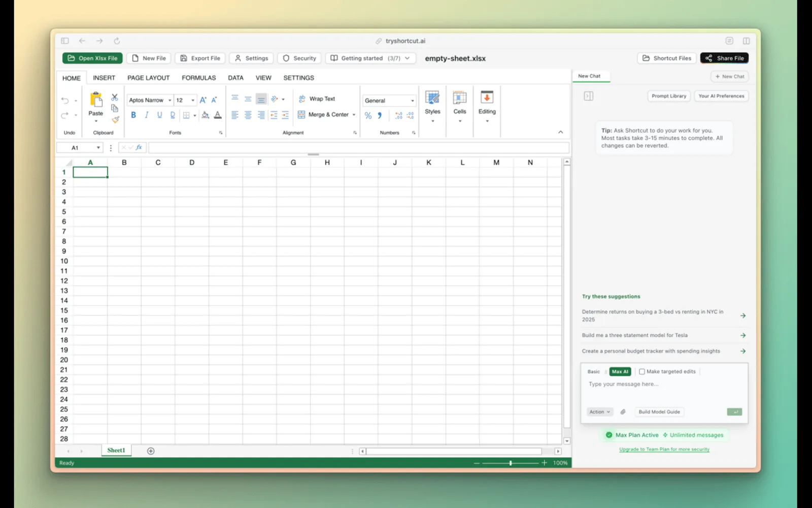Screen dimensions: 812x508
Task: Select the Cut scissors icon
Action: 115,97
